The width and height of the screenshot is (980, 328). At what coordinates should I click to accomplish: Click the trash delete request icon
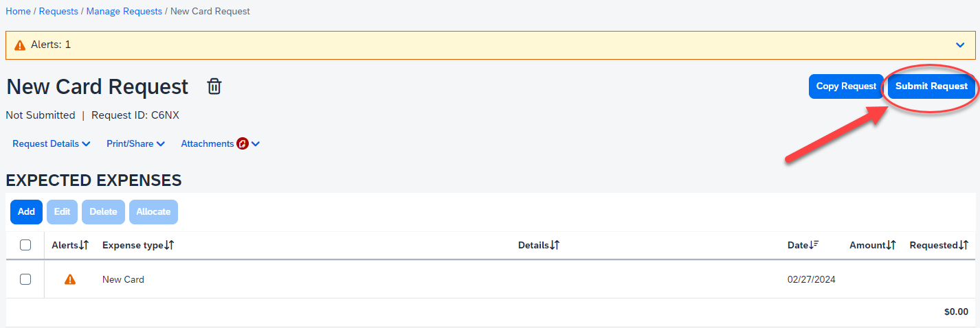(214, 86)
